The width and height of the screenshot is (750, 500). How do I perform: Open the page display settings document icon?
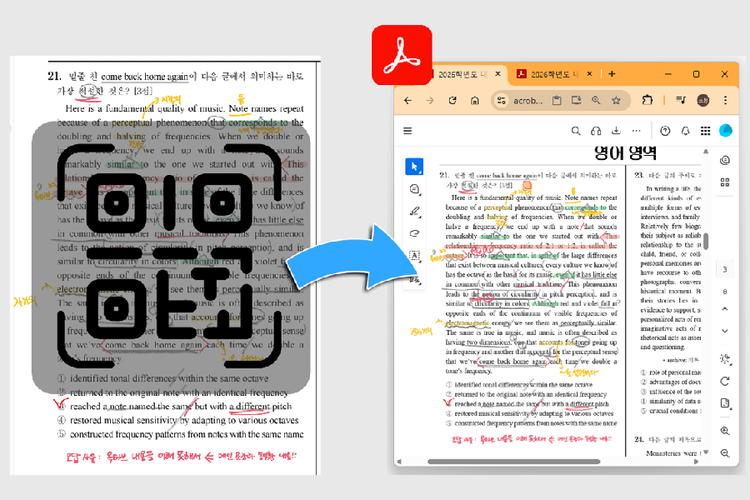725,403
